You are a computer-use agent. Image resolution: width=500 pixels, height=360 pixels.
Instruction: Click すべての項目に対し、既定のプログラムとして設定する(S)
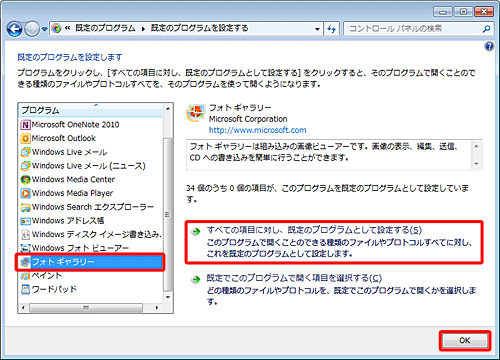[314, 230]
